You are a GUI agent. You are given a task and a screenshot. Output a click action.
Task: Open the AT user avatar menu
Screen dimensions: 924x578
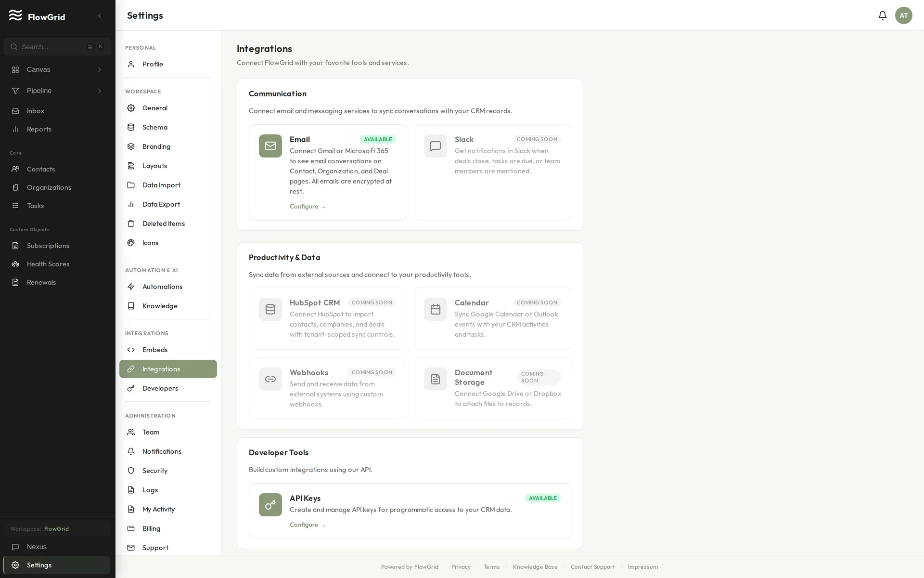click(x=903, y=15)
